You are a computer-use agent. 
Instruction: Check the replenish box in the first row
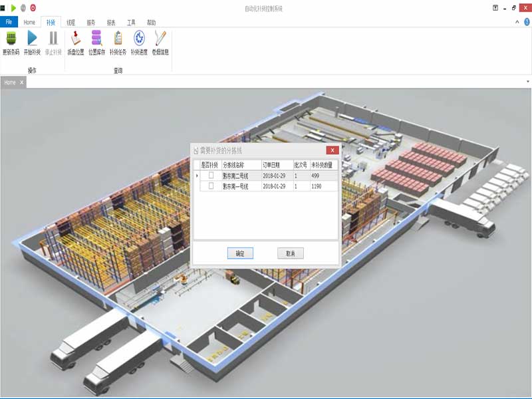click(211, 176)
